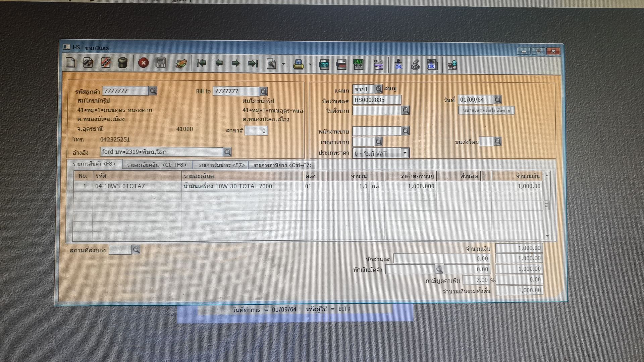Image resolution: width=644 pixels, height=362 pixels.
Task: Click the Note icon in toolbar
Action: tap(324, 64)
